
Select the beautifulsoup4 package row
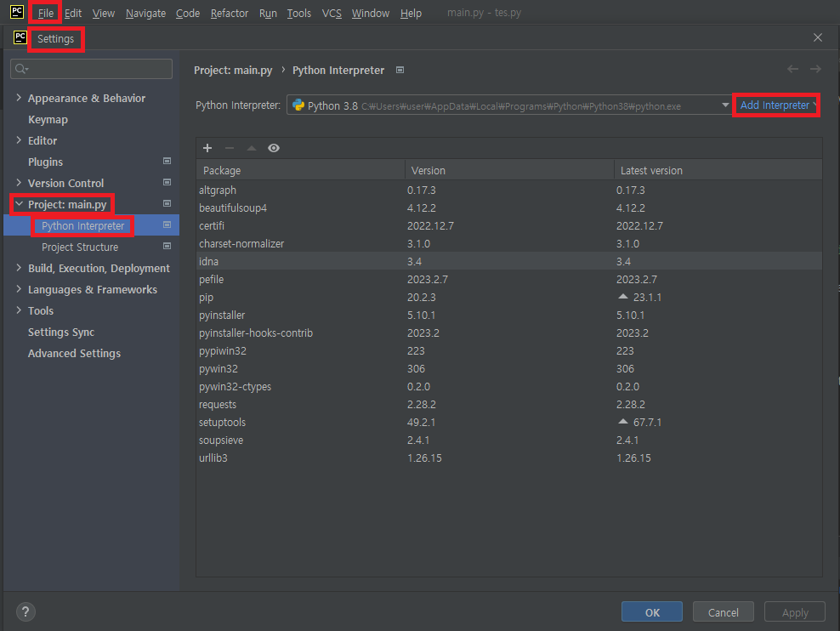point(509,207)
